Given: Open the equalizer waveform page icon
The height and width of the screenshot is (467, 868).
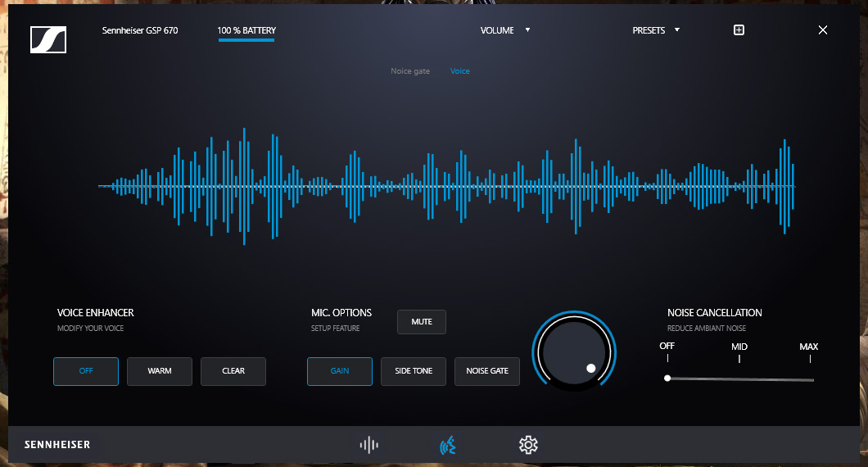Looking at the screenshot, I should tap(369, 445).
